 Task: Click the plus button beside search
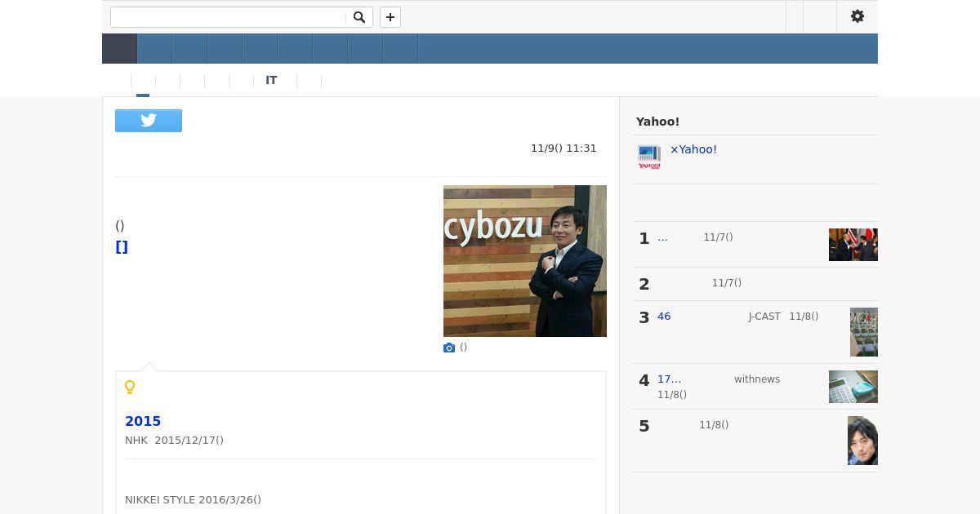click(390, 17)
